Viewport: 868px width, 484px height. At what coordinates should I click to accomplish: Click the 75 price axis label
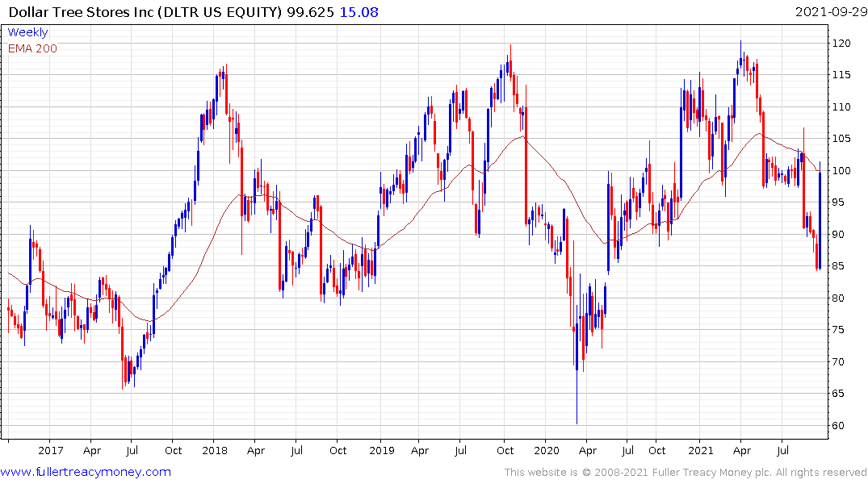(839, 330)
